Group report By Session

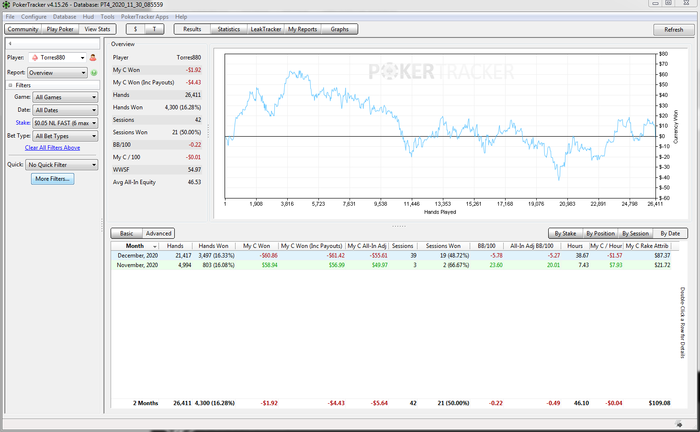tap(635, 233)
